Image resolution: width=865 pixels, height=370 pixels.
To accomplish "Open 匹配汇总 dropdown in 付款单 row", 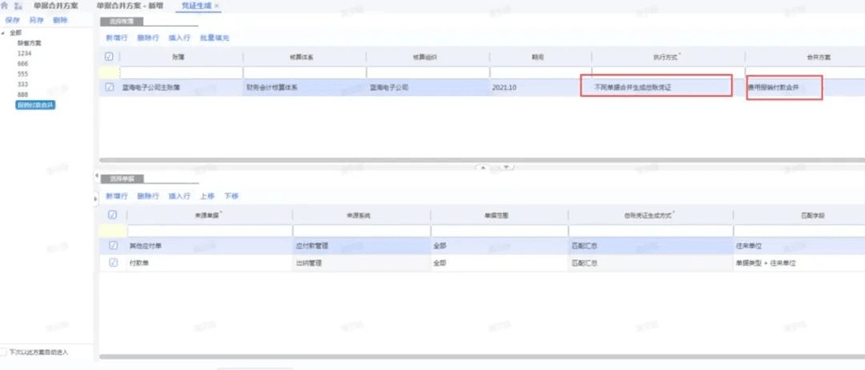I will tap(650, 263).
